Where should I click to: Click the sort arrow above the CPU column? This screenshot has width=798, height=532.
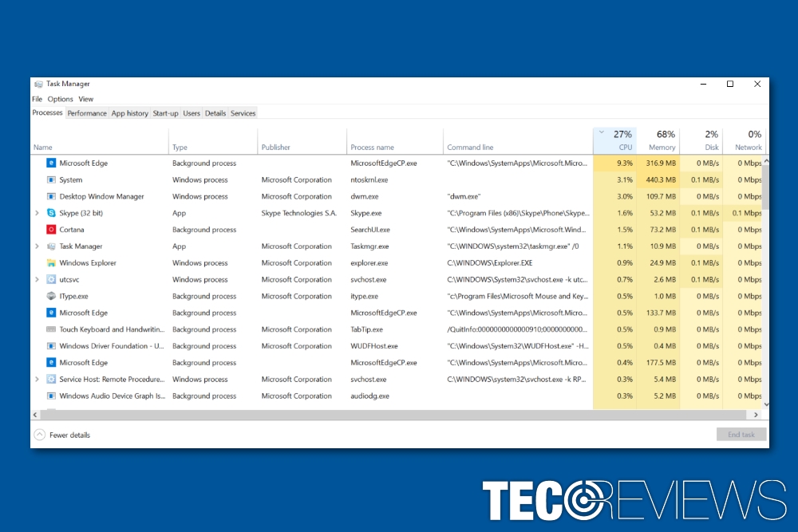pyautogui.click(x=601, y=132)
